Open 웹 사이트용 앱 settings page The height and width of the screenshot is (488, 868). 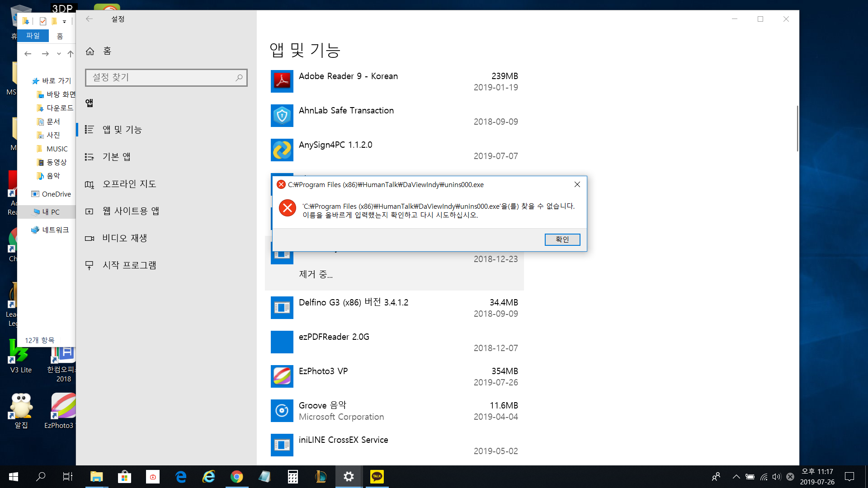point(166,211)
